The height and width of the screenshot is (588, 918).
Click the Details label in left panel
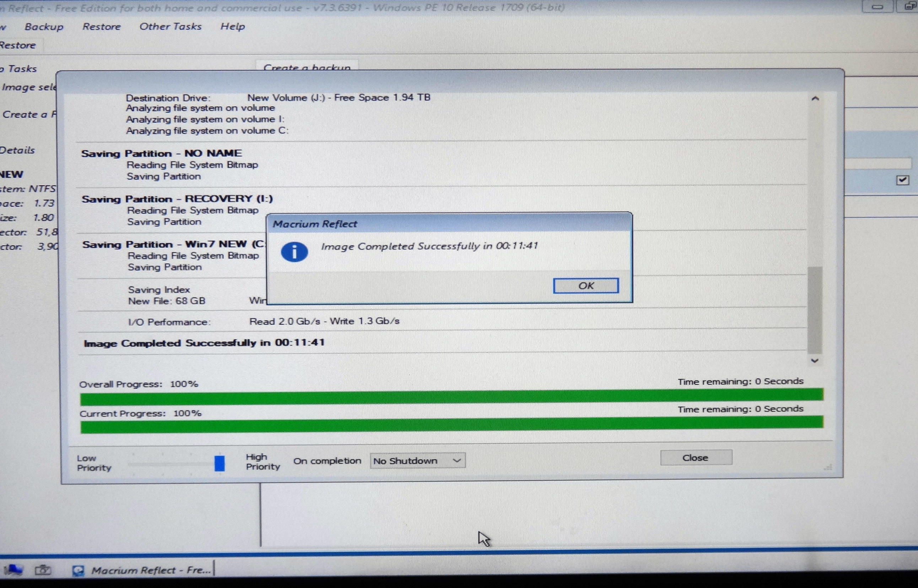click(17, 150)
